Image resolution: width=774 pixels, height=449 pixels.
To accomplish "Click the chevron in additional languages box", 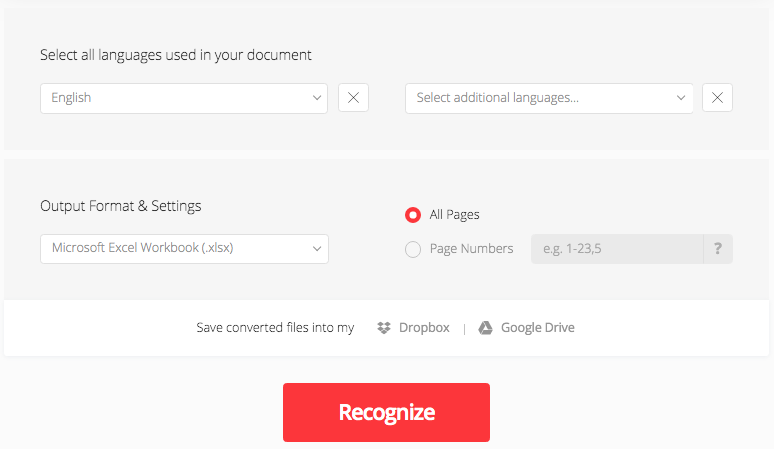I will pyautogui.click(x=682, y=98).
